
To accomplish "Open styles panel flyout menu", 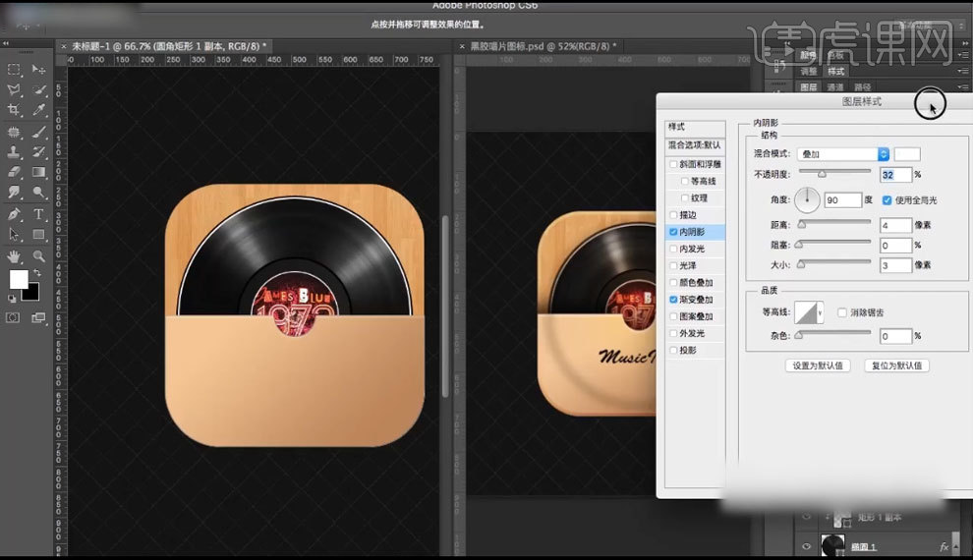I will 963,72.
